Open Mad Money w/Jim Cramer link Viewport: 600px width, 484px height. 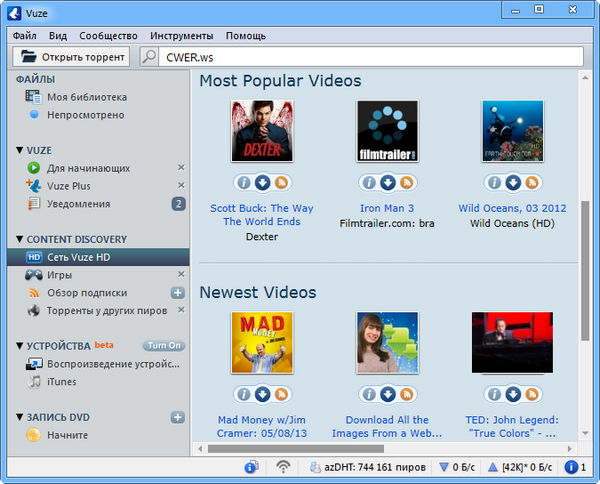262,427
